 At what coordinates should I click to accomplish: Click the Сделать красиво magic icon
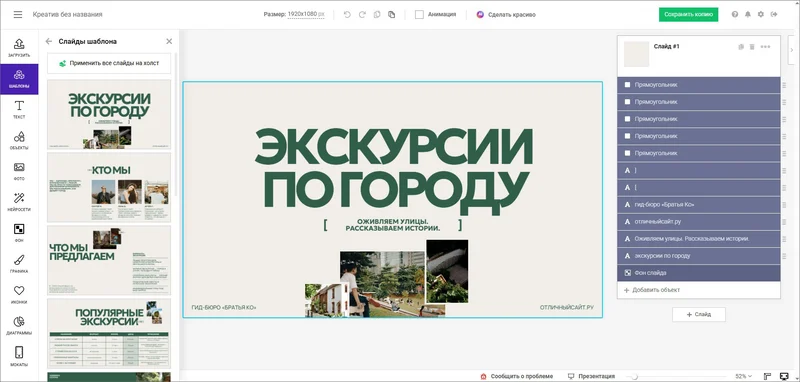[480, 15]
